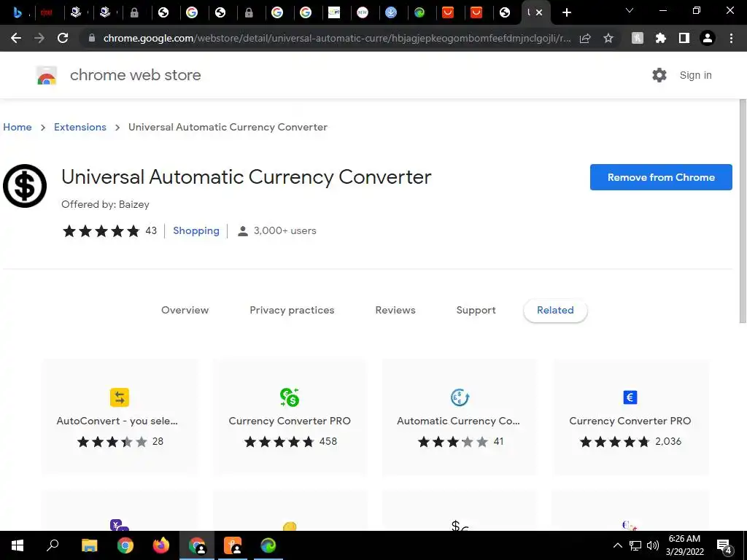Open the Reviews tab
The image size is (747, 560).
(395, 310)
